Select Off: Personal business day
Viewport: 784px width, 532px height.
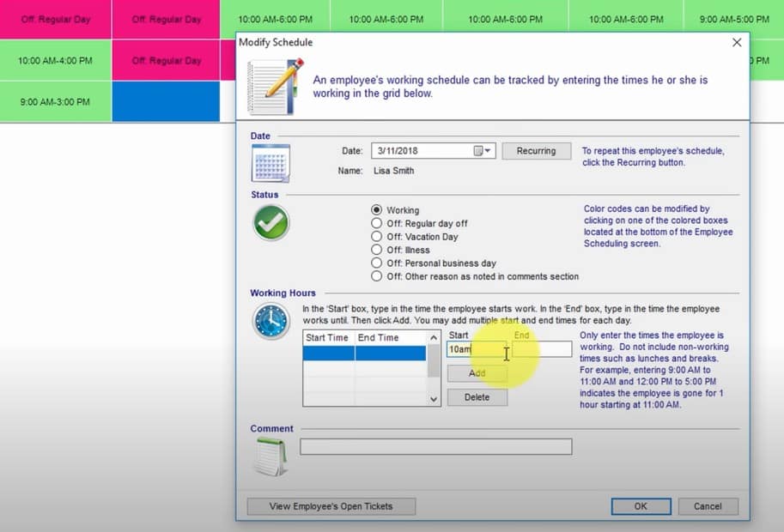pyautogui.click(x=376, y=263)
